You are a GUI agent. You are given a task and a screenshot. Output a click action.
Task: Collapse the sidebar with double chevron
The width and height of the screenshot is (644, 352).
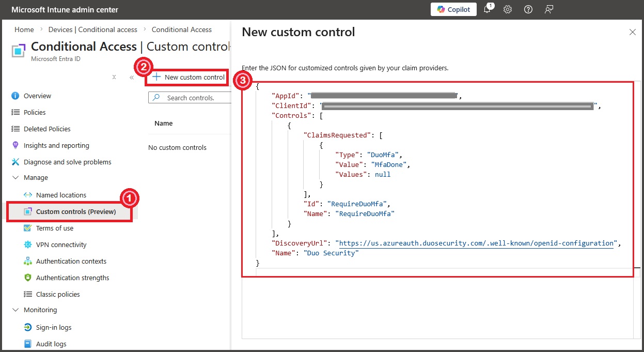point(132,77)
